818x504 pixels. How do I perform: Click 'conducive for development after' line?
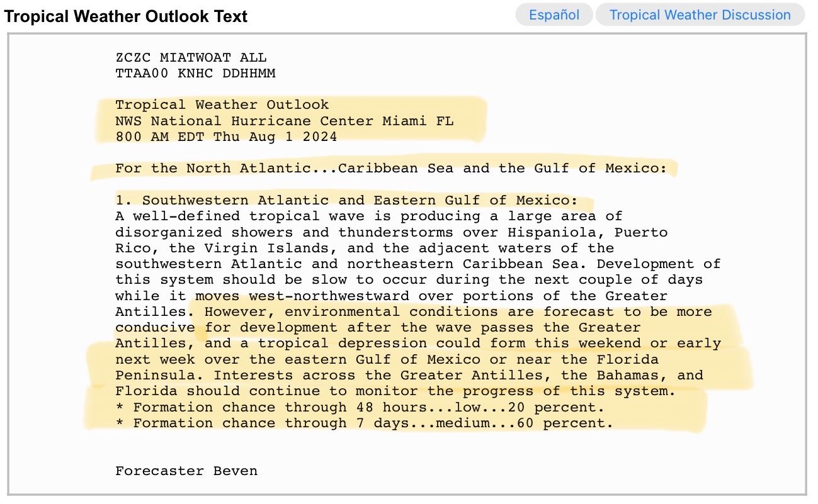378,327
